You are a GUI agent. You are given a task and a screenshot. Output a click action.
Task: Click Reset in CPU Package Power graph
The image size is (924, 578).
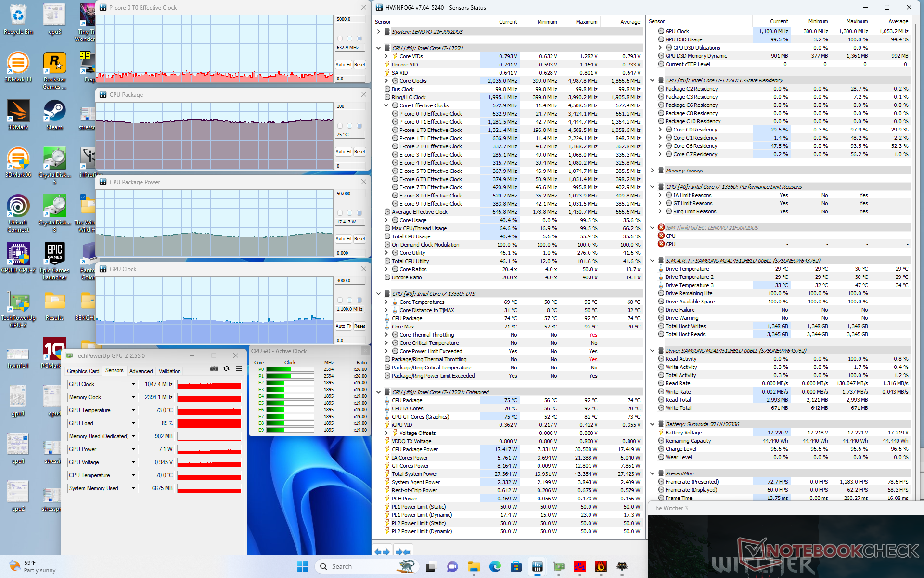pos(360,239)
